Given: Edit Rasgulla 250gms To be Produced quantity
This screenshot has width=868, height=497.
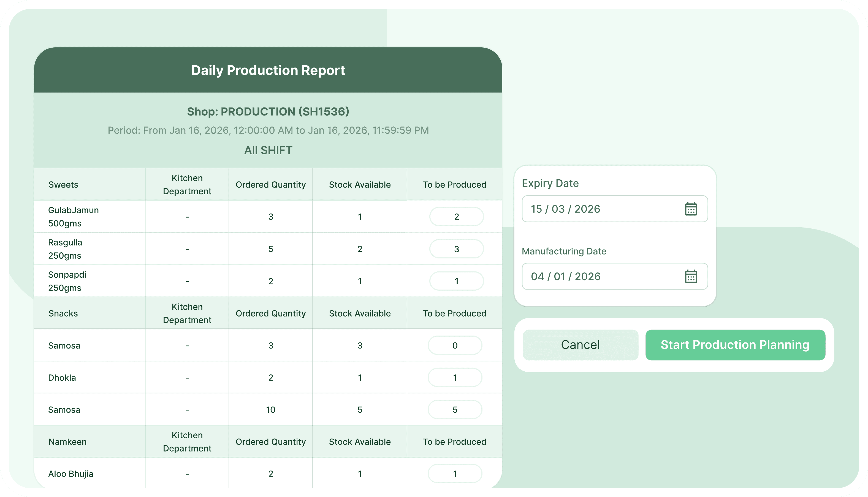Looking at the screenshot, I should tap(456, 248).
